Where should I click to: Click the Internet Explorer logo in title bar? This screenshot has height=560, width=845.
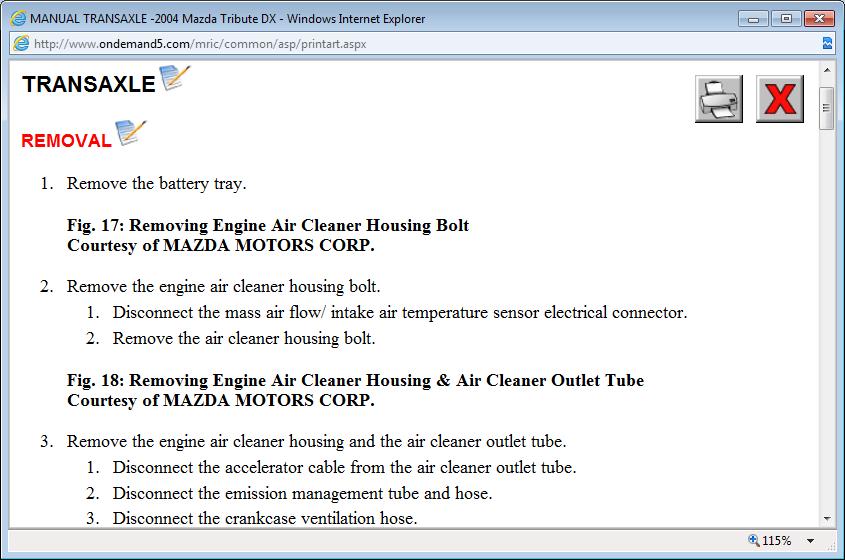click(18, 19)
